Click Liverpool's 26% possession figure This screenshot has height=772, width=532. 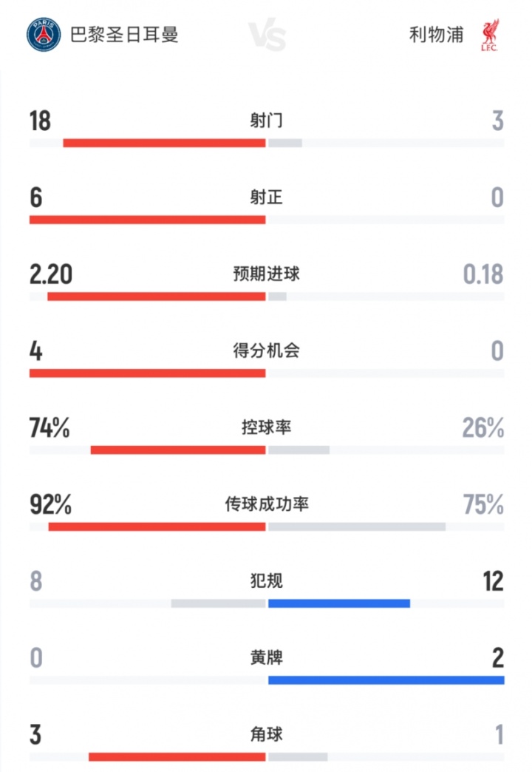(x=483, y=427)
